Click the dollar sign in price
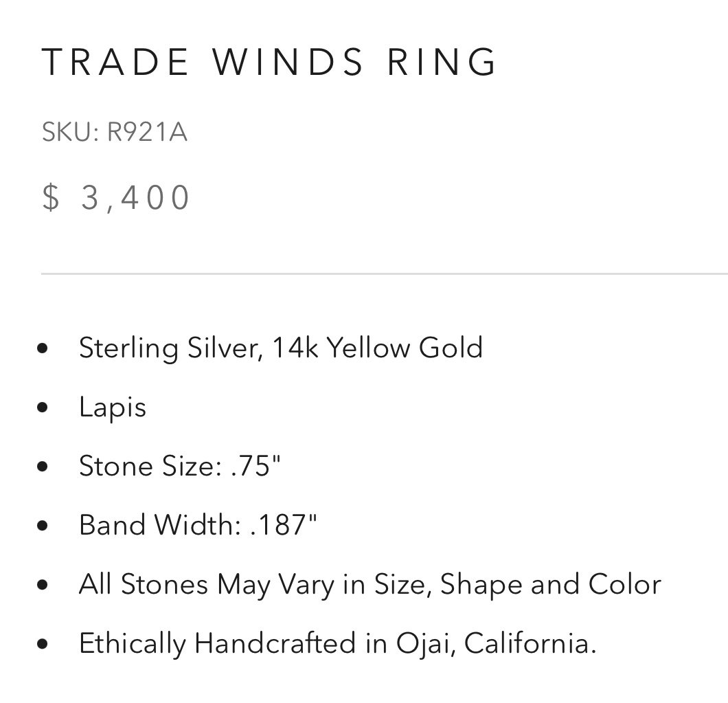This screenshot has height=703, width=728. 51,197
